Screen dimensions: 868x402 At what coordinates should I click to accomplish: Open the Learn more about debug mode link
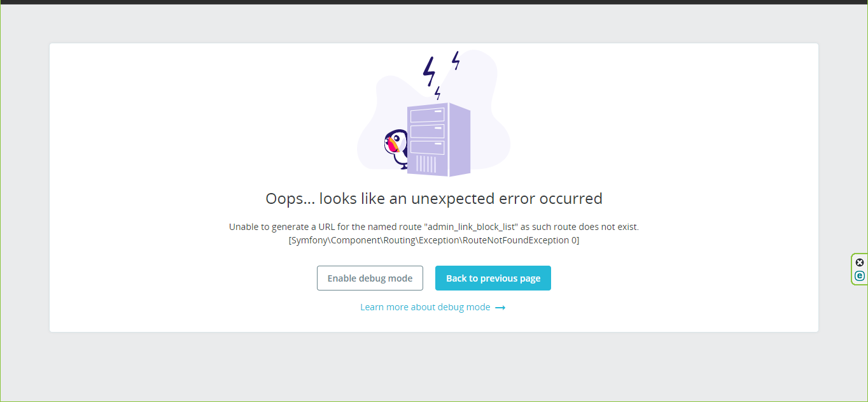[425, 307]
